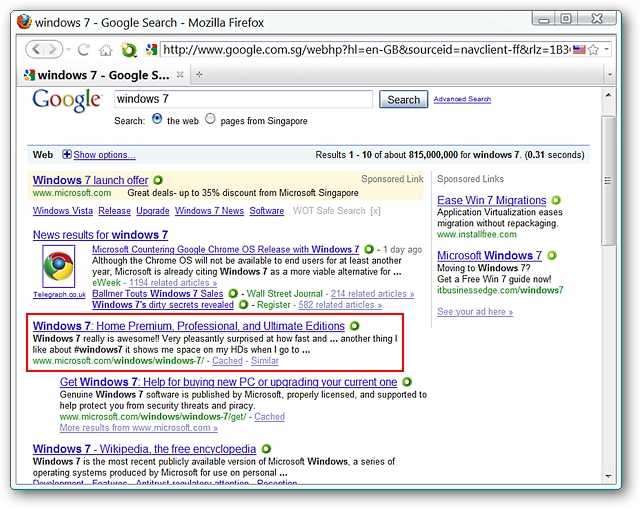Click the WOT icon beside 'Ease Win 7 Migrations'

(556, 200)
